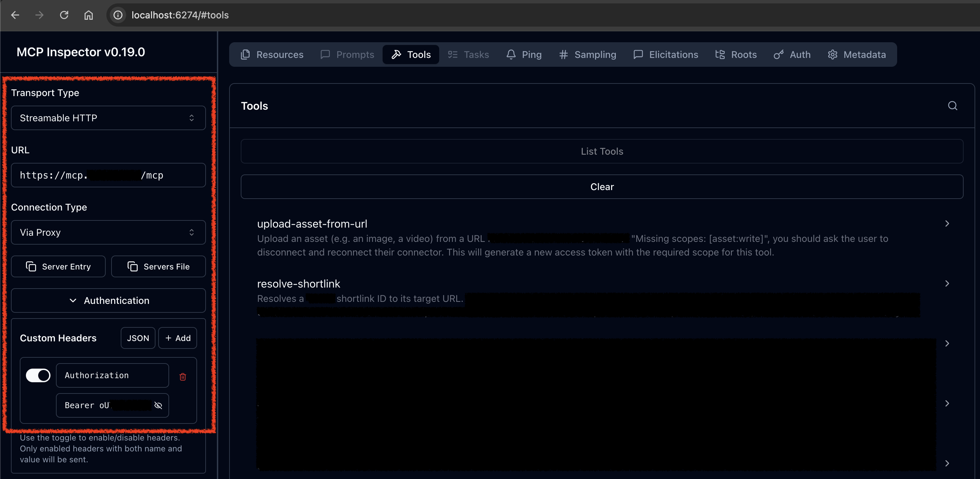980x479 pixels.
Task: Open the Roots tab
Action: click(736, 55)
